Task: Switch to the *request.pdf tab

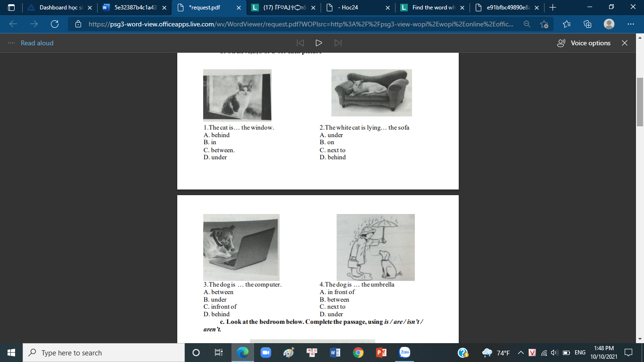Action: (x=209, y=8)
